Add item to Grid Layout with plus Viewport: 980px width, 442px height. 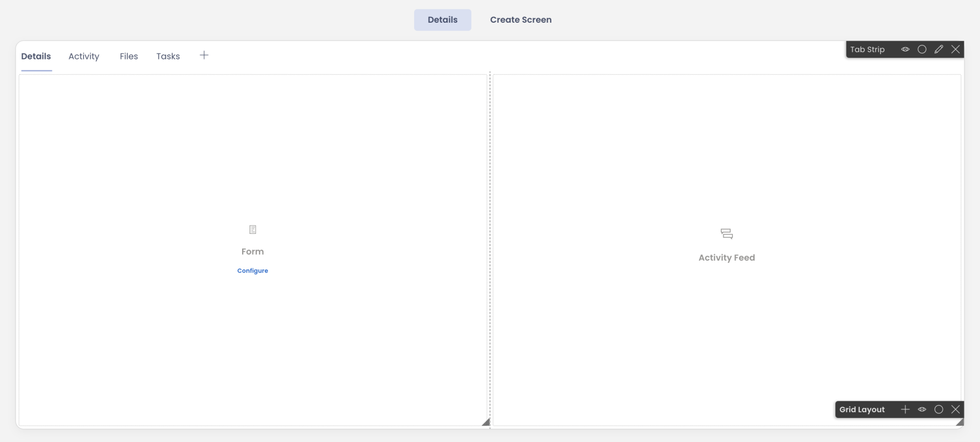905,409
